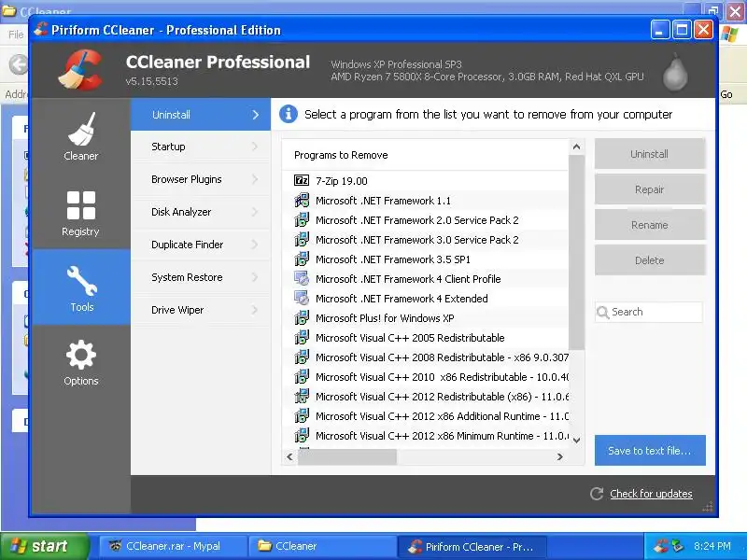Image resolution: width=747 pixels, height=560 pixels.
Task: Click the Programs to Remove column header
Action: (x=425, y=155)
